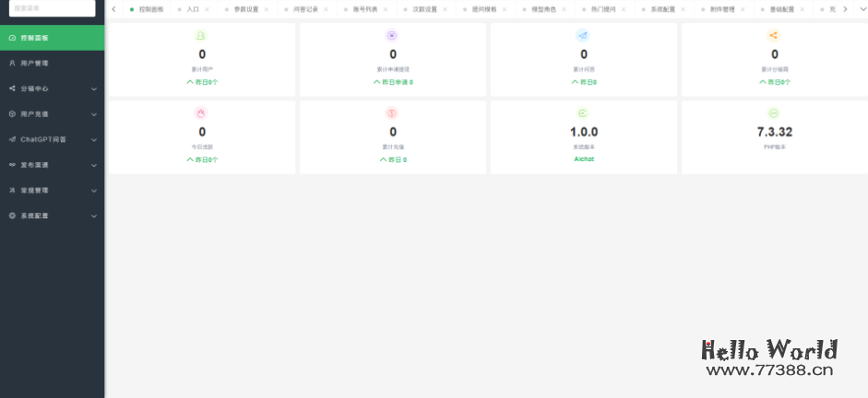The width and height of the screenshot is (868, 398).
Task: Switch to the 模型角色 tab
Action: (x=543, y=9)
